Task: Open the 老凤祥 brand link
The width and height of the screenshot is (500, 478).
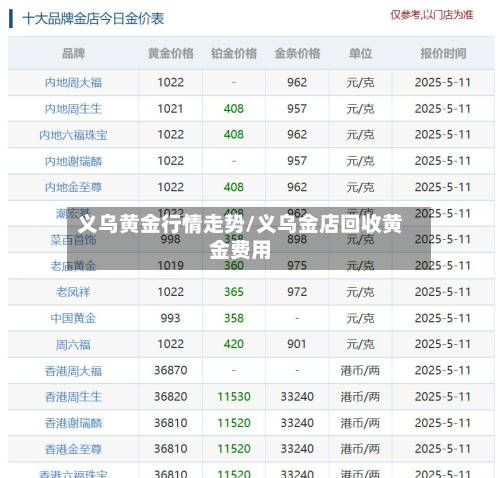Action: click(73, 292)
